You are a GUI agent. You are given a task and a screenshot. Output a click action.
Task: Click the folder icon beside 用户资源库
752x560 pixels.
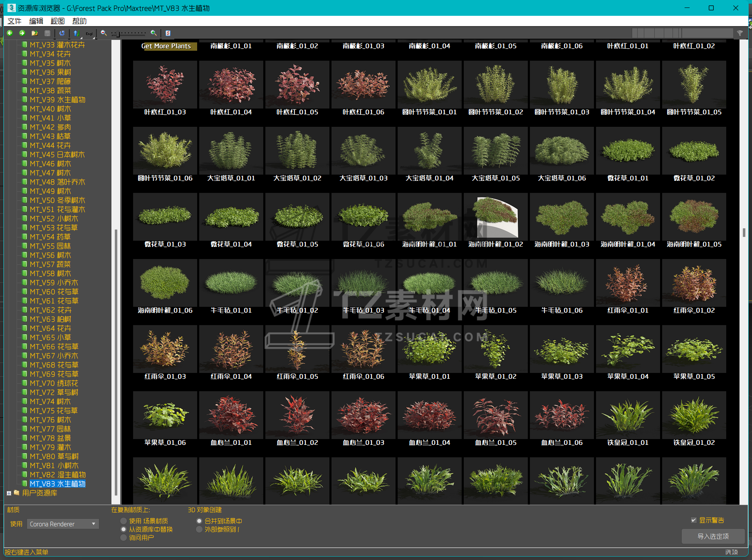[x=17, y=493]
